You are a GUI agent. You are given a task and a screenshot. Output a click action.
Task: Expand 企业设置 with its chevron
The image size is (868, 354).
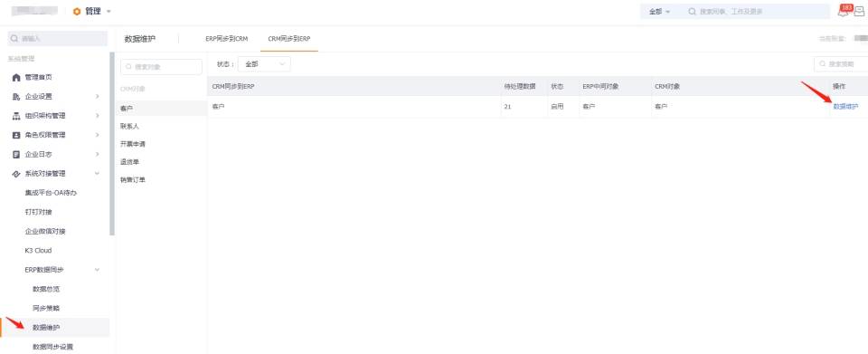click(98, 96)
